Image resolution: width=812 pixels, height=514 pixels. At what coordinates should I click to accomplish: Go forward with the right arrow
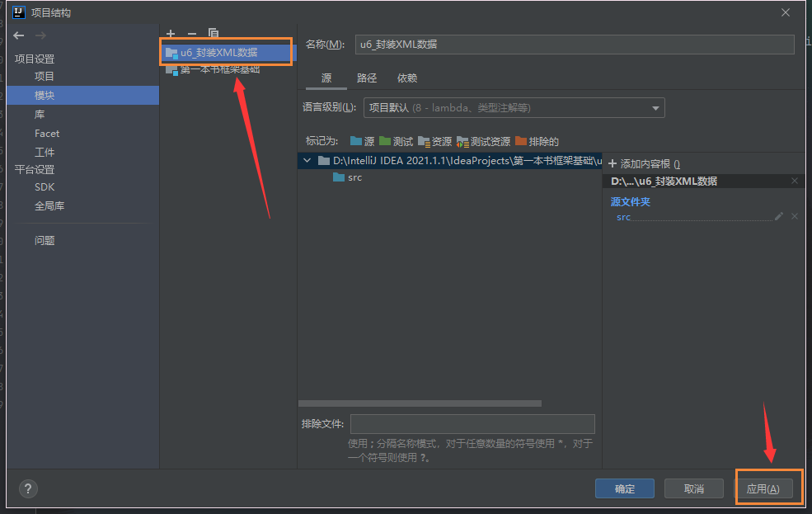(40, 35)
